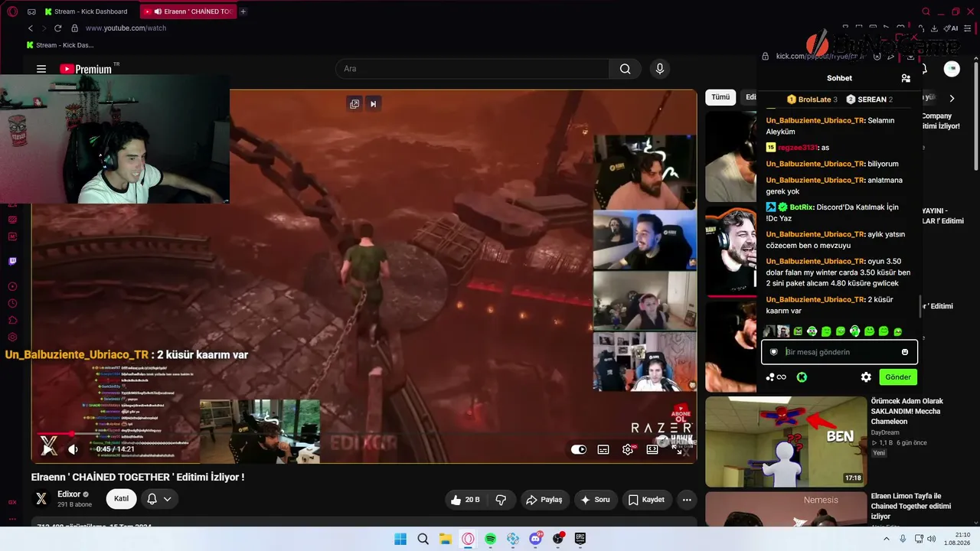Open Twitch in the Opera sidebar
The width and height of the screenshot is (980, 551).
pyautogui.click(x=12, y=261)
